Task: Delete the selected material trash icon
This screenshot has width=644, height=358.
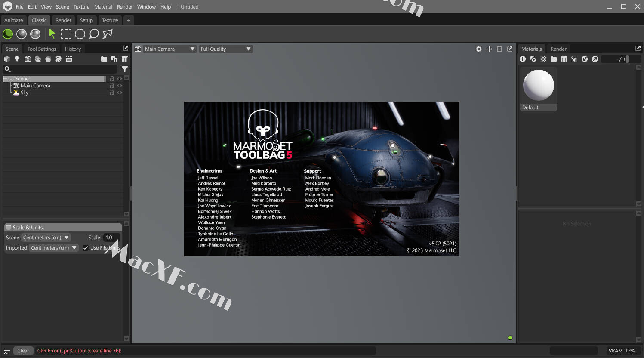Action: coord(564,59)
